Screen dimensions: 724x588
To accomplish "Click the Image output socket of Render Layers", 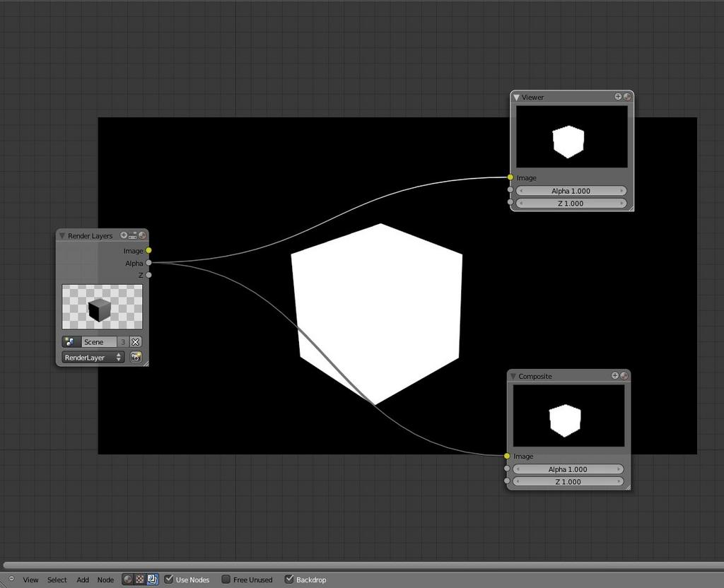I will click(x=148, y=251).
